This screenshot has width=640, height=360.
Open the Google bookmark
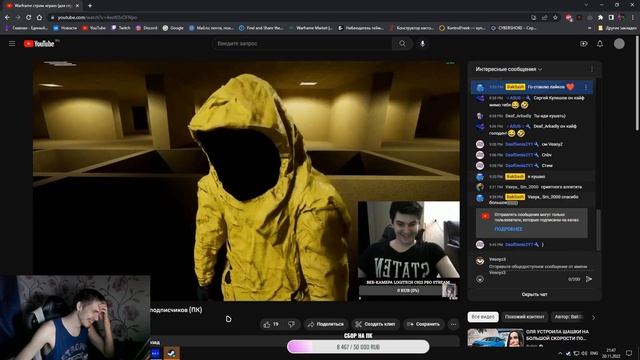click(x=173, y=28)
